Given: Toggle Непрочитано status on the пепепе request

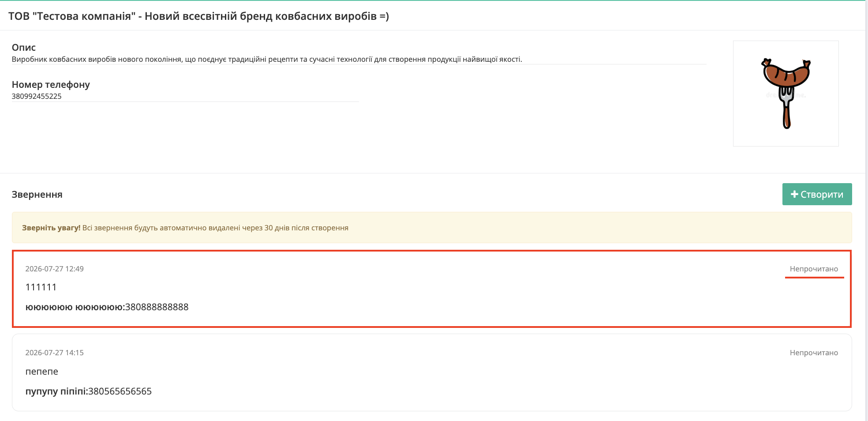Looking at the screenshot, I should tap(814, 353).
